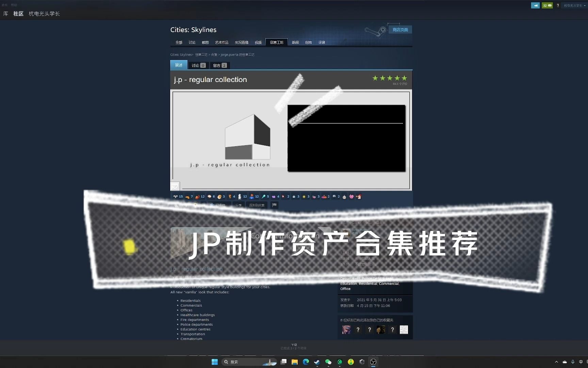
Task: Switch to the 讨论 hub tab
Action: [x=192, y=43]
